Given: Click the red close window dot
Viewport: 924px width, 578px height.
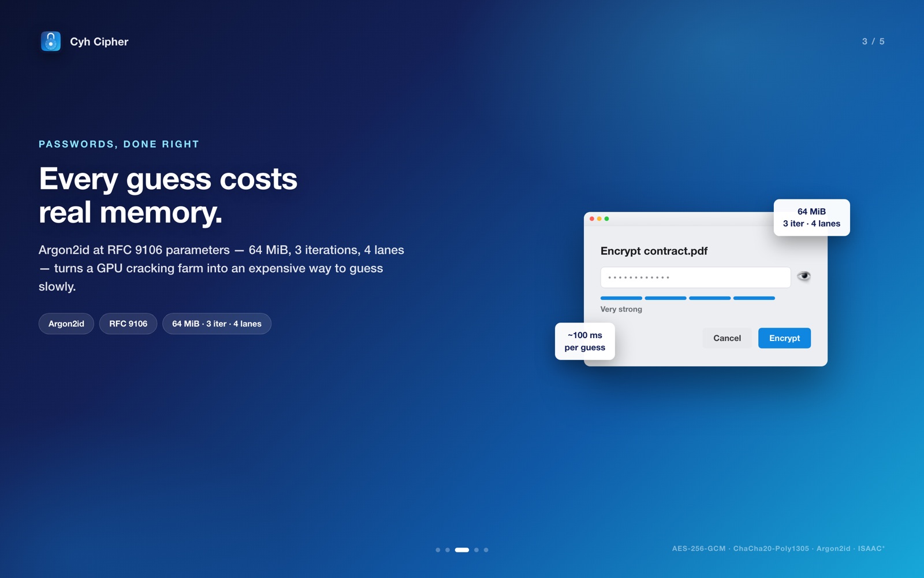Looking at the screenshot, I should pos(592,219).
